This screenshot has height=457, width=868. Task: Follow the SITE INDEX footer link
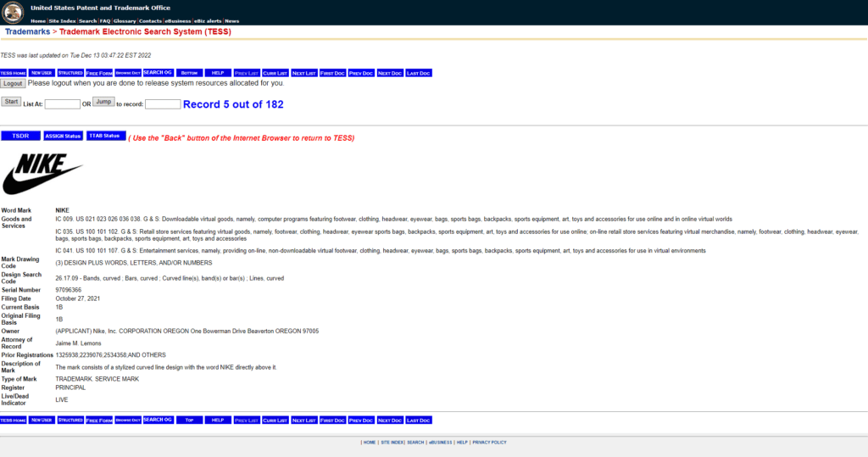392,443
